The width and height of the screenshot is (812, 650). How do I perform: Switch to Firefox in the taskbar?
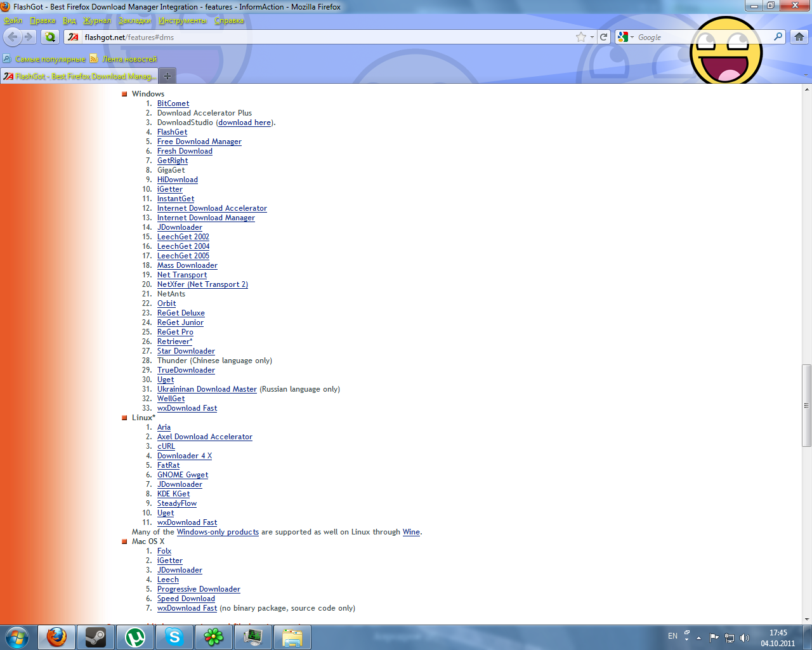point(56,637)
